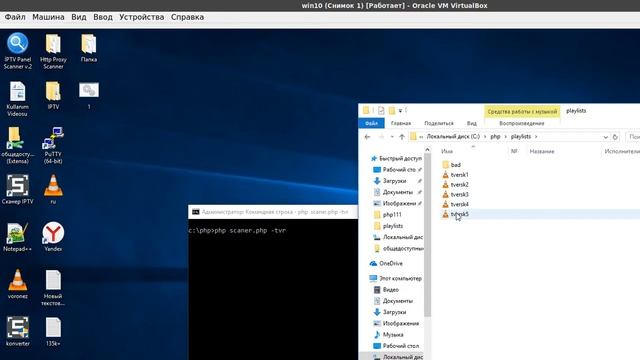Open the desktop icon labeled 1
This screenshot has width=640, height=360.
click(89, 95)
